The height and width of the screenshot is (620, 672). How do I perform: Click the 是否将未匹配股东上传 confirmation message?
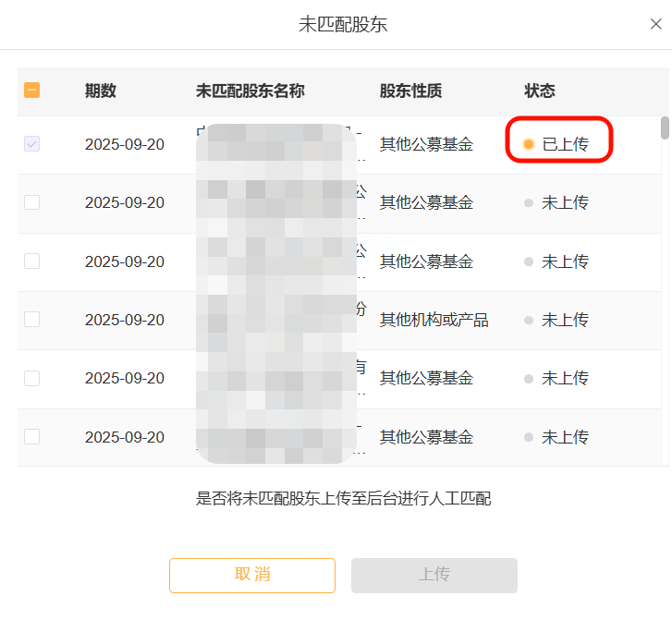(x=343, y=499)
